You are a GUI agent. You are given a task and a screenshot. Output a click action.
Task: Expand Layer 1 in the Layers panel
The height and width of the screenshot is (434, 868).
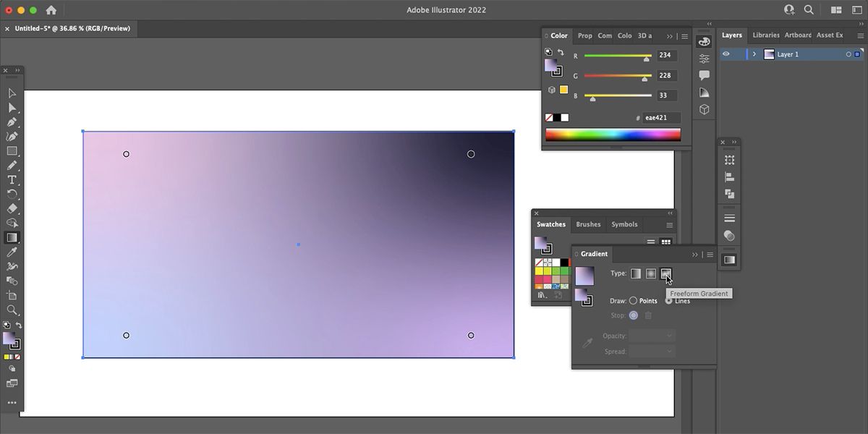coord(754,54)
